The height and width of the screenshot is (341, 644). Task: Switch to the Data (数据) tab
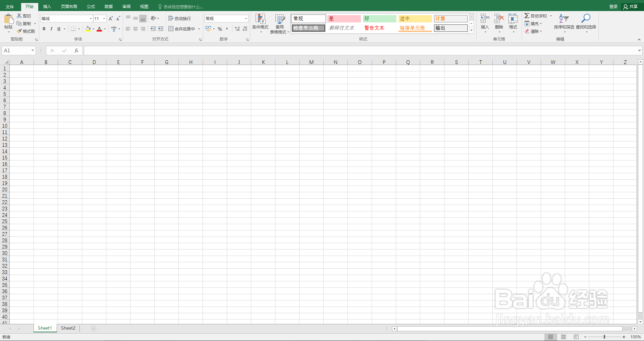pyautogui.click(x=109, y=7)
